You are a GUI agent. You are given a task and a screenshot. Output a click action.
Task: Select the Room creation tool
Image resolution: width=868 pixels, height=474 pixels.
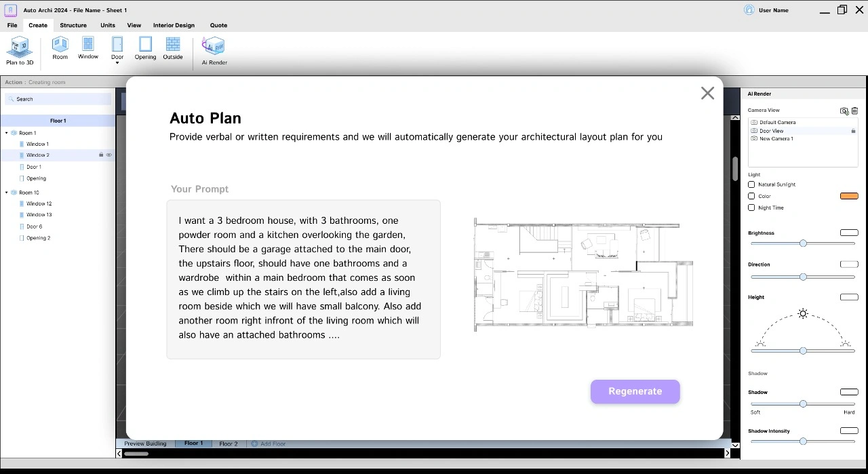tap(60, 45)
